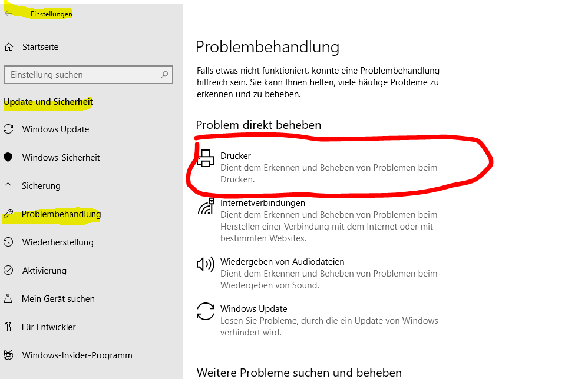Click 'Wiedergeben von Sound.' description text

click(270, 285)
